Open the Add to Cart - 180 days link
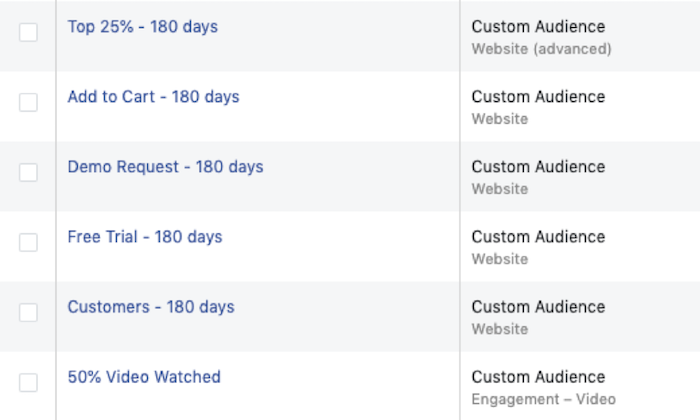Screen dimensions: 700x420 (153, 97)
